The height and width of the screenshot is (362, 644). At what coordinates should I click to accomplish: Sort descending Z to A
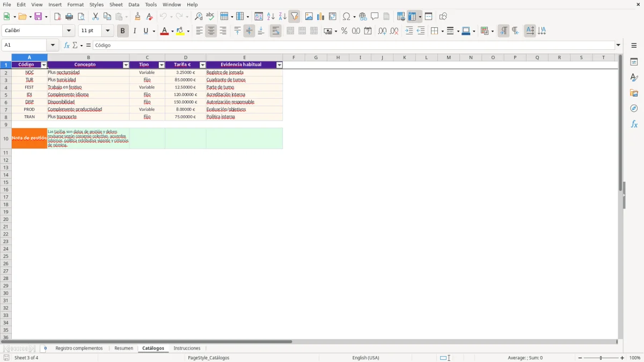[x=282, y=17]
